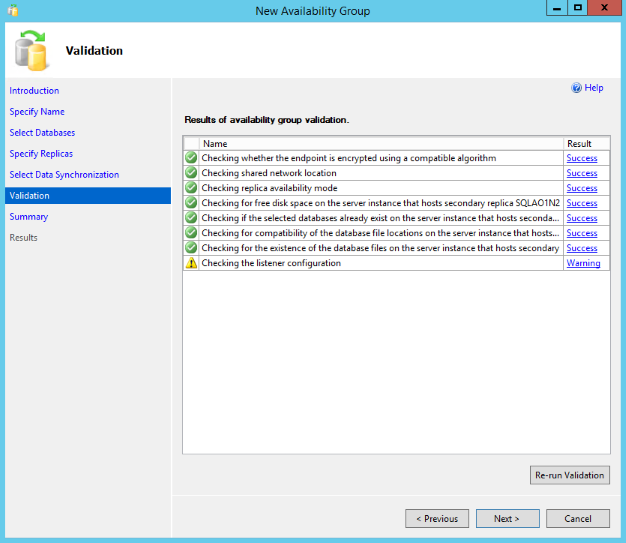Open Success link for selected databases already exist

click(x=582, y=218)
